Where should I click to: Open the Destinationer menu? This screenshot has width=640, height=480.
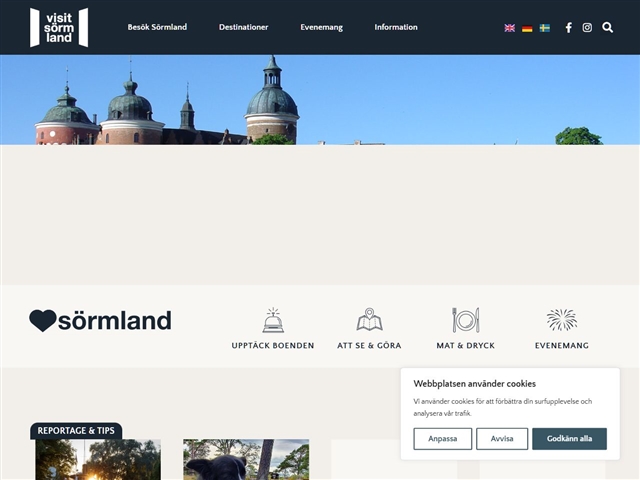pos(244,27)
